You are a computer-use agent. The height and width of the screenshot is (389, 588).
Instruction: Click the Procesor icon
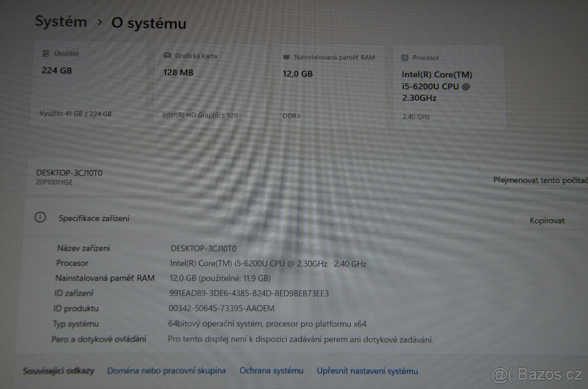click(x=404, y=58)
